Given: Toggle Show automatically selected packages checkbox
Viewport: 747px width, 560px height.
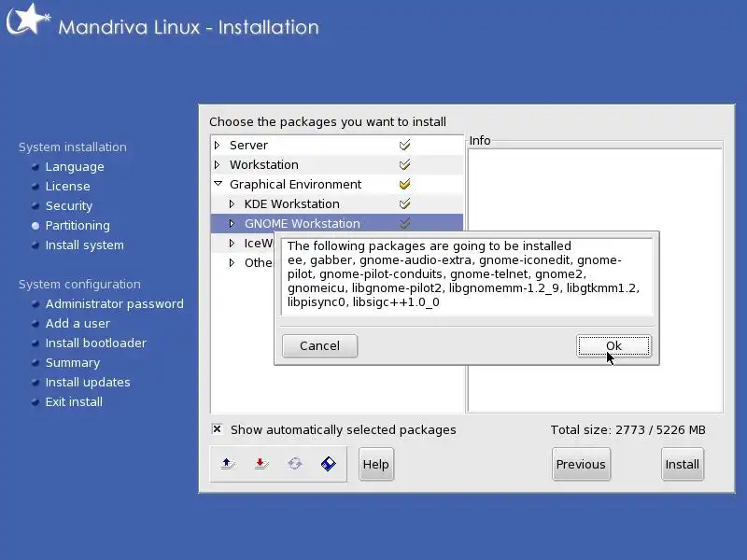Looking at the screenshot, I should click(x=217, y=429).
